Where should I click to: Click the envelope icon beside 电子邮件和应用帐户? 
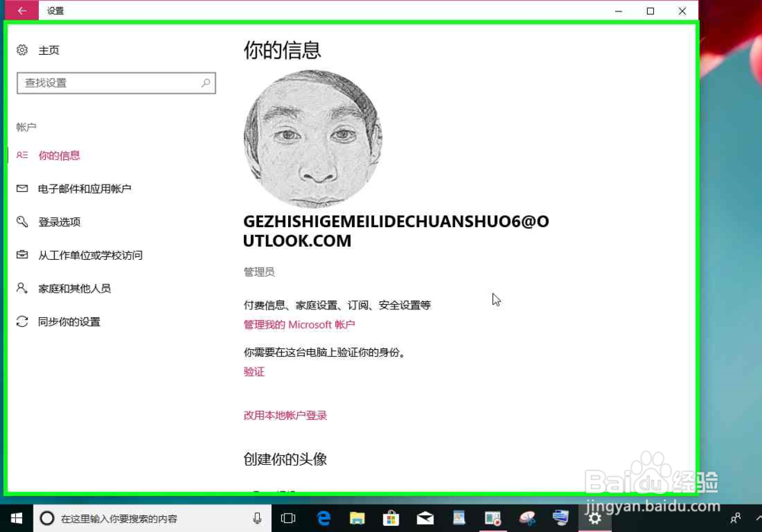22,188
